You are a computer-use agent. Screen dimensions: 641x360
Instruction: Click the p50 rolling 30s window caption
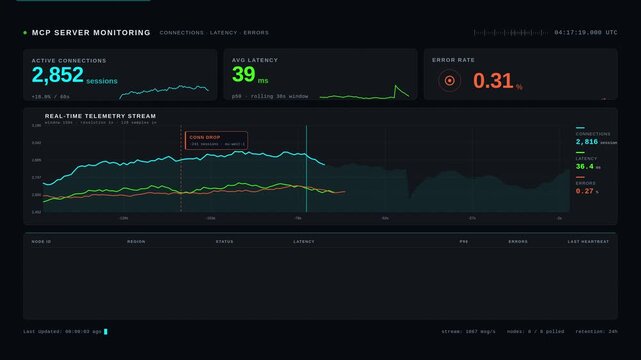click(x=270, y=96)
